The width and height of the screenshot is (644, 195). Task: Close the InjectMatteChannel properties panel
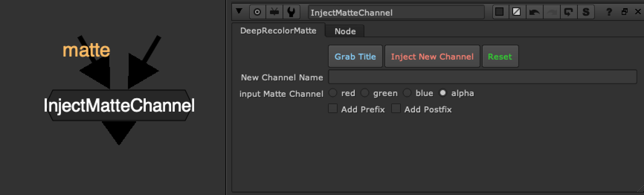(638, 12)
